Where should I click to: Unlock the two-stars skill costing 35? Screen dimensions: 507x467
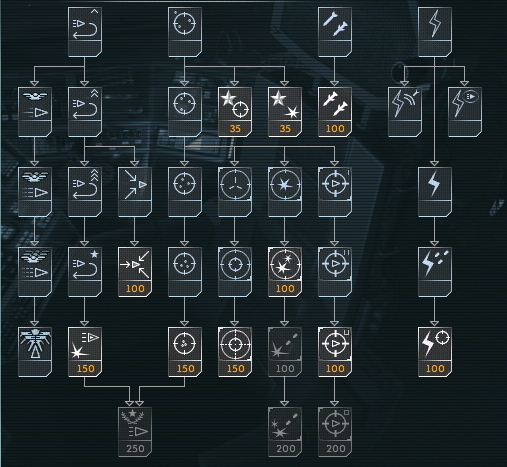point(285,112)
